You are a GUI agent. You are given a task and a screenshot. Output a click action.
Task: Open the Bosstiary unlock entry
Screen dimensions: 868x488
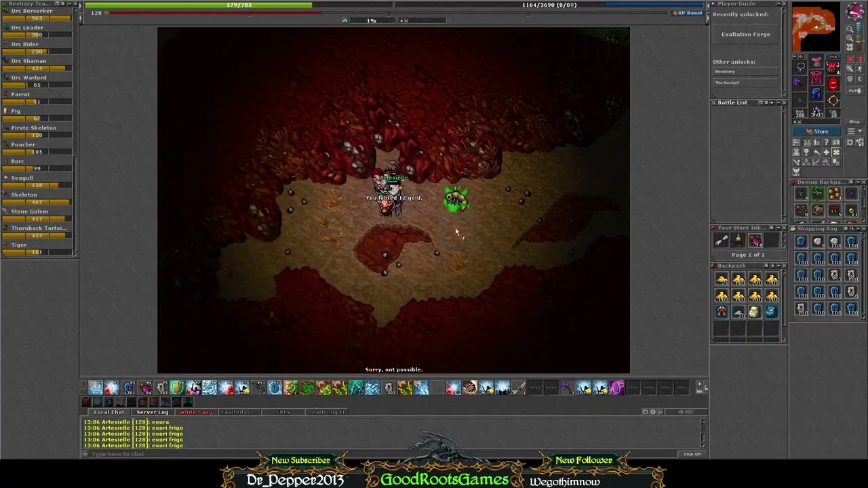click(x=745, y=71)
